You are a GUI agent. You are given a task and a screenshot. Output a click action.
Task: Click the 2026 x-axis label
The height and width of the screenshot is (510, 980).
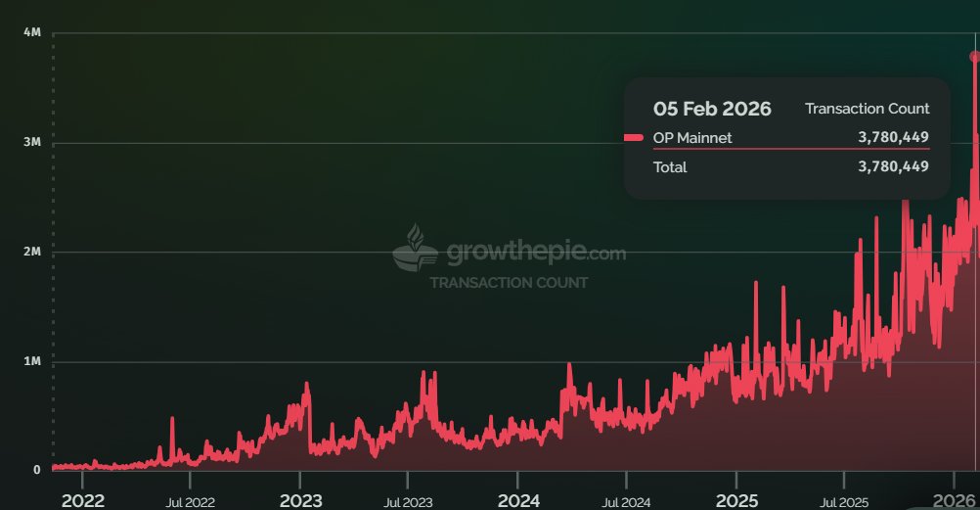point(954,501)
